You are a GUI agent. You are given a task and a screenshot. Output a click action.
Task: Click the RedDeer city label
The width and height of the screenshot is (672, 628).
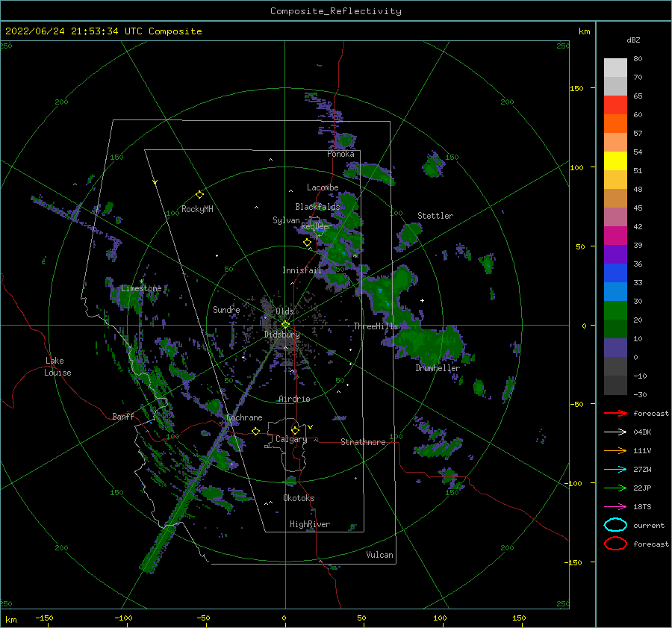coord(317,226)
